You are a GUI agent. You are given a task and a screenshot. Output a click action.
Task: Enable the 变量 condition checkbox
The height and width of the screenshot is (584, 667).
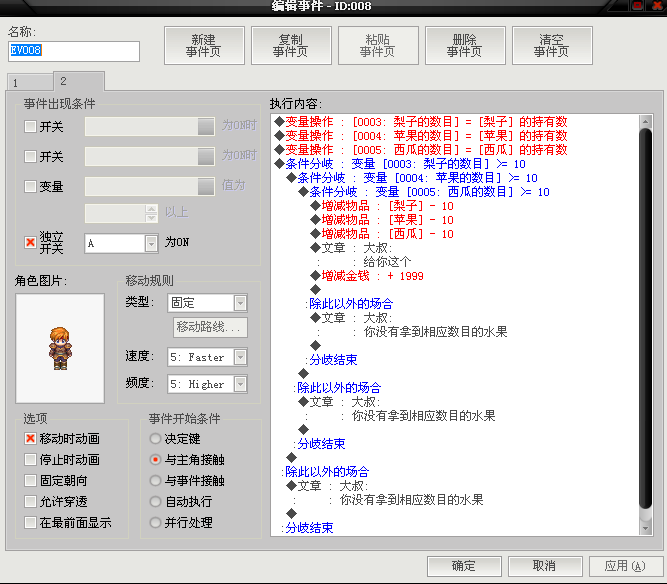click(30, 186)
